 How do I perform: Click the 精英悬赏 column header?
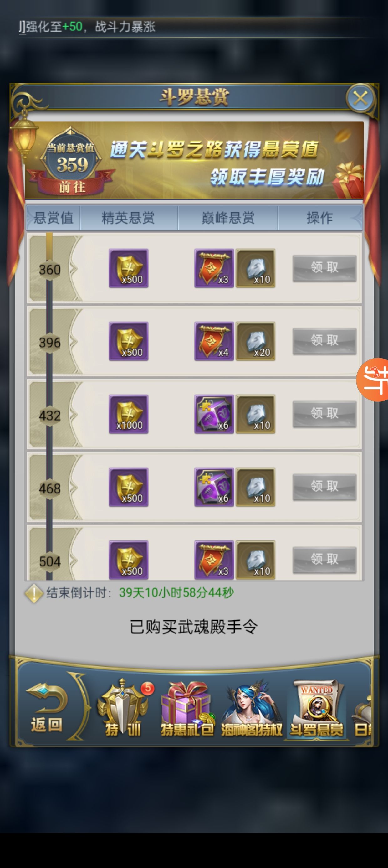coord(128,218)
